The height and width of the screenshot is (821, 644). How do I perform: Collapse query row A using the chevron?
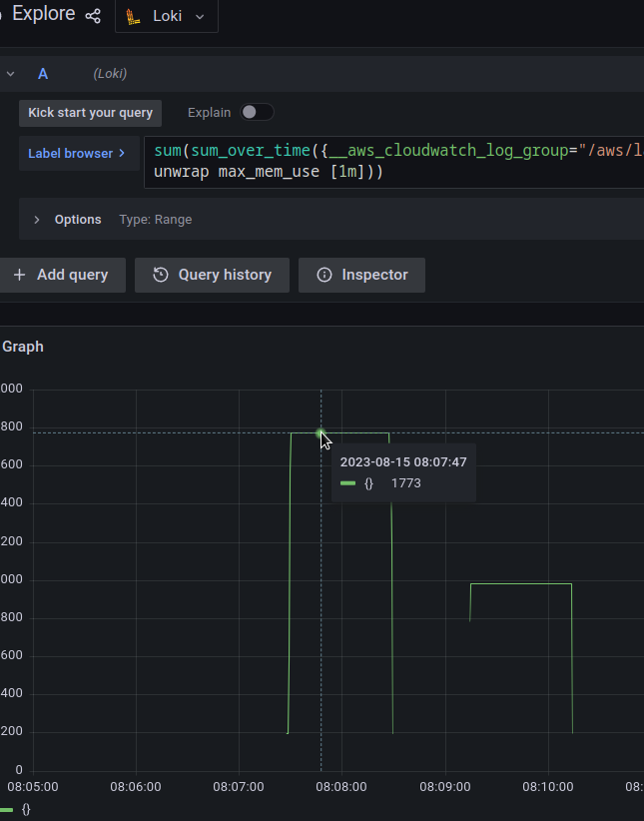click(10, 74)
